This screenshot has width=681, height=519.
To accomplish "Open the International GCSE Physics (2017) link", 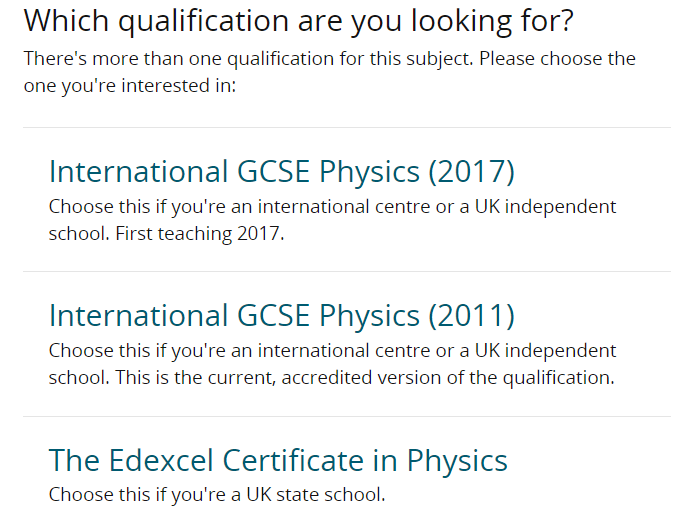I will 281,172.
